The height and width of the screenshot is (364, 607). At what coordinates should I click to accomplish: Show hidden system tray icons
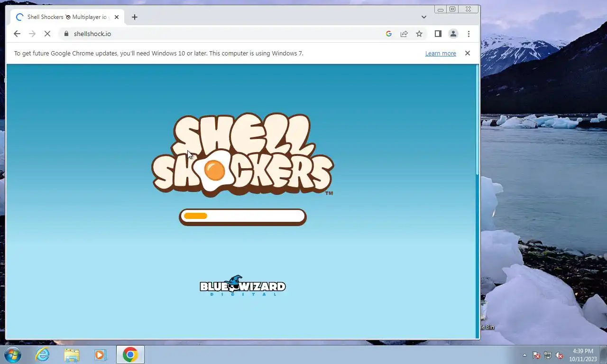point(524,355)
